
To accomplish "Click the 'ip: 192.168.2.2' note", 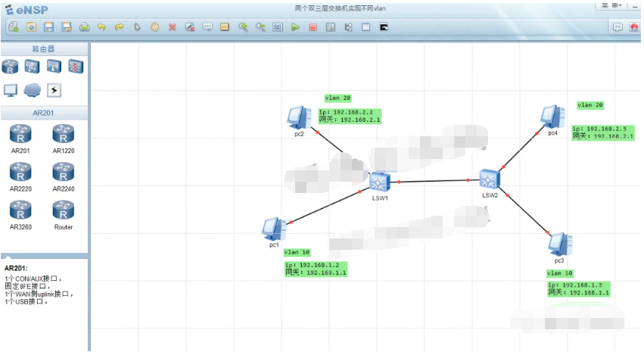I will point(350,117).
